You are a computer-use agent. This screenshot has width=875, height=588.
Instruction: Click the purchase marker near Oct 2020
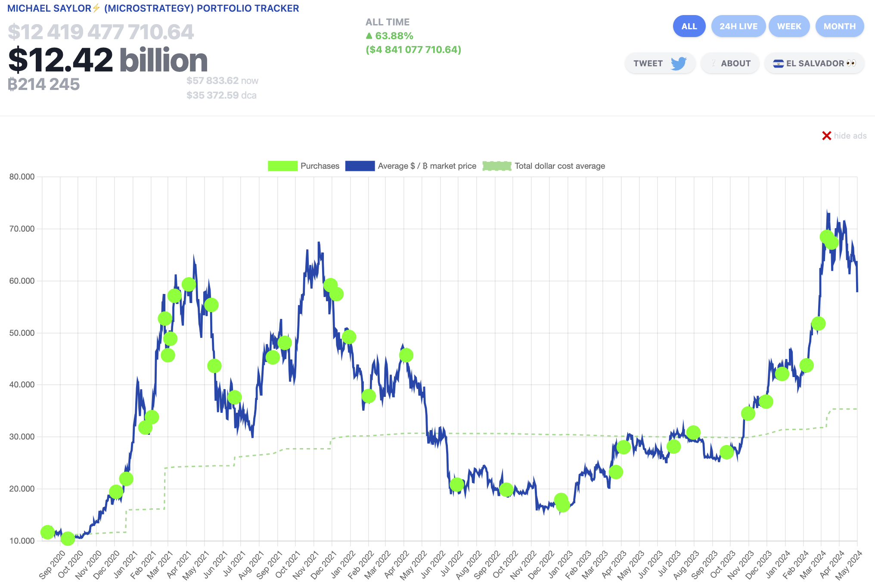[68, 538]
